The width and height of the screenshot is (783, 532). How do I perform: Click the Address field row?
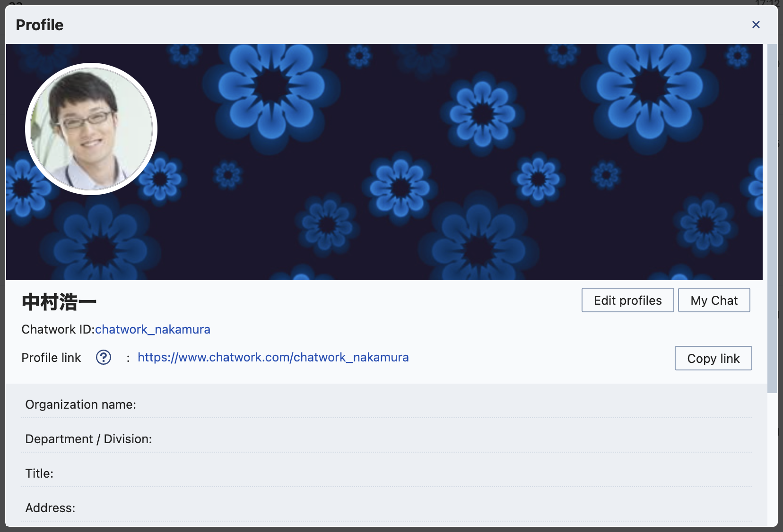50,507
